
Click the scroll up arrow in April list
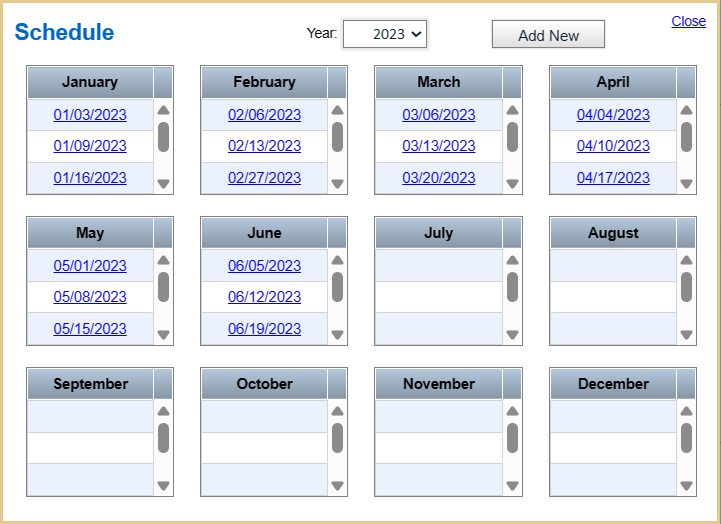[x=687, y=110]
